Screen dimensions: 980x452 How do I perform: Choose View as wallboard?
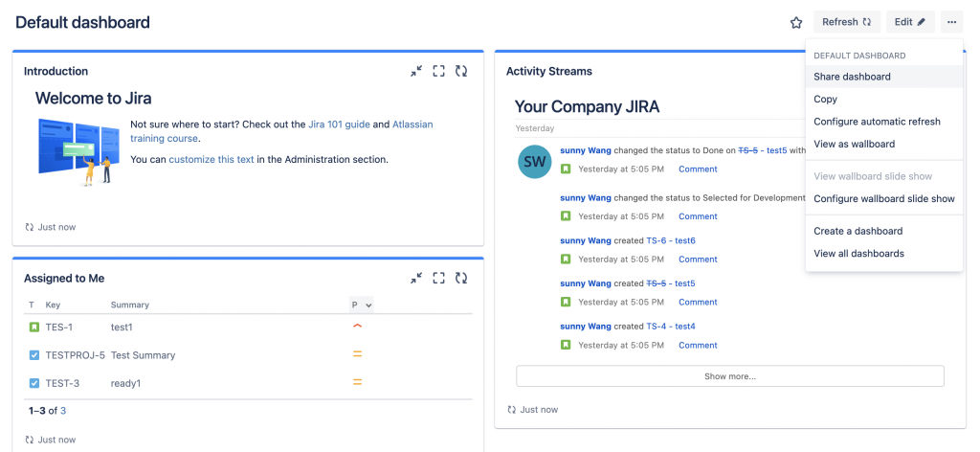(x=883, y=145)
